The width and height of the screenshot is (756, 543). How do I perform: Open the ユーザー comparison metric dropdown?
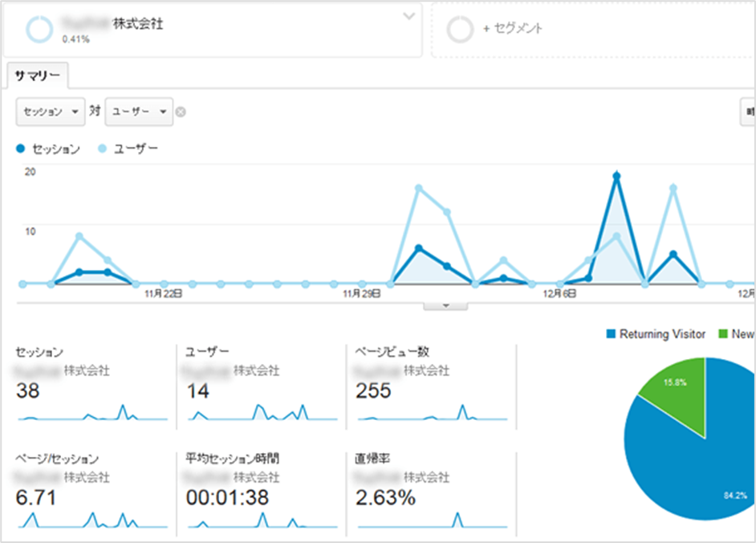[x=139, y=112]
